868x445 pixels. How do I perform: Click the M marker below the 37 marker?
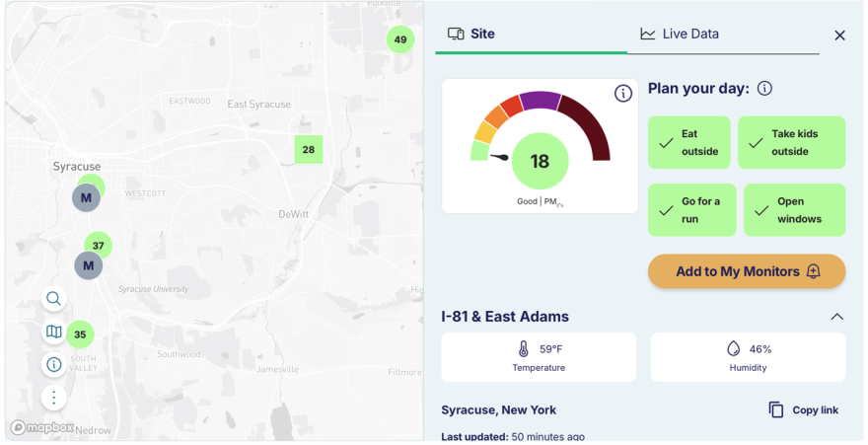(89, 265)
